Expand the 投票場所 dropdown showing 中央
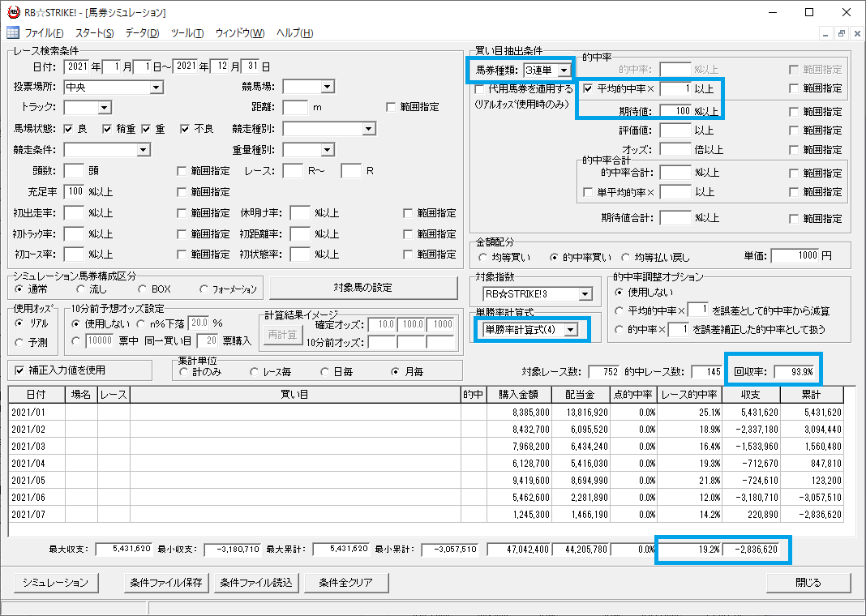The width and height of the screenshot is (866, 616). pos(156,88)
